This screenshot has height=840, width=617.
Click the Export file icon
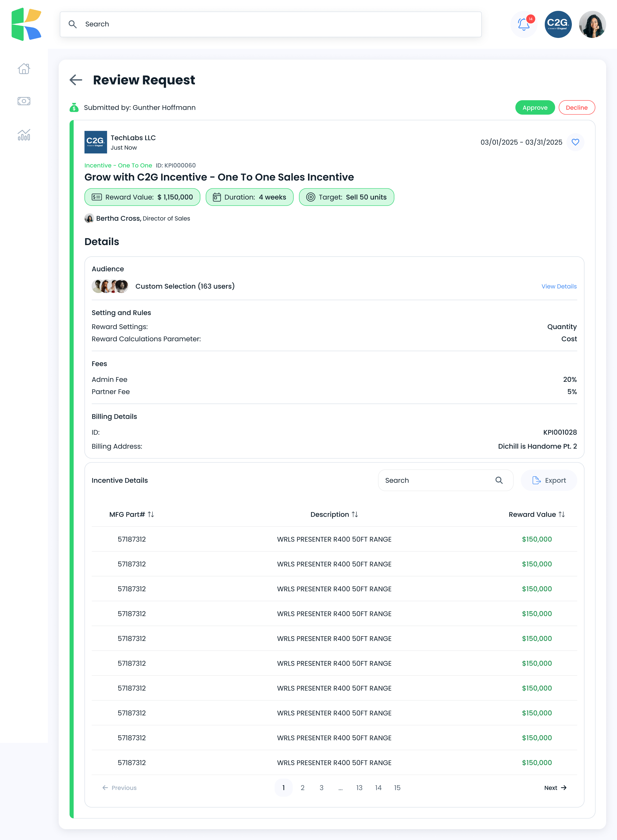536,480
